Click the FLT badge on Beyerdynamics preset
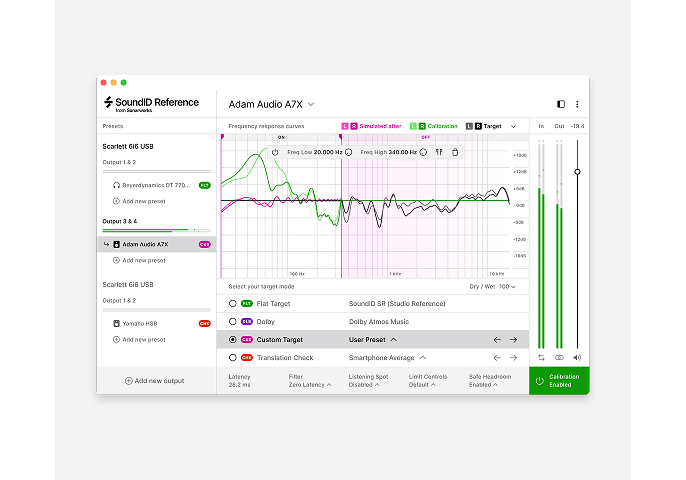 tap(205, 185)
